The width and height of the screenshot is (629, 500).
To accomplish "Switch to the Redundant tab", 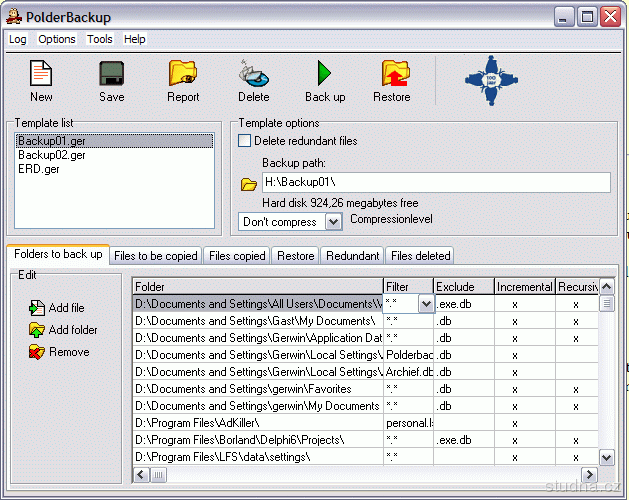I will (x=352, y=256).
